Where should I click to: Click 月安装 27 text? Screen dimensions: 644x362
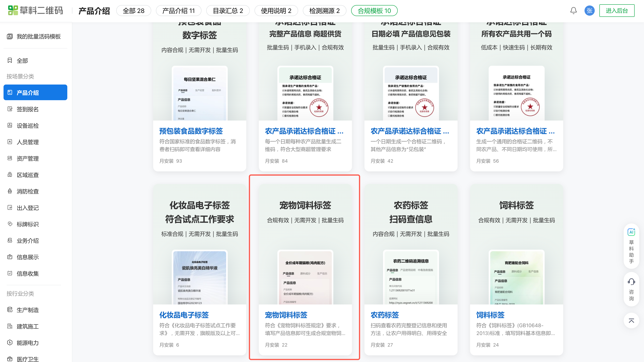pyautogui.click(x=381, y=345)
